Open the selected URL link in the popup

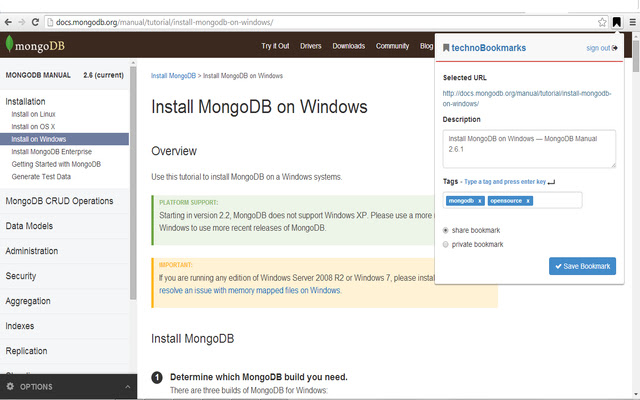(x=527, y=98)
